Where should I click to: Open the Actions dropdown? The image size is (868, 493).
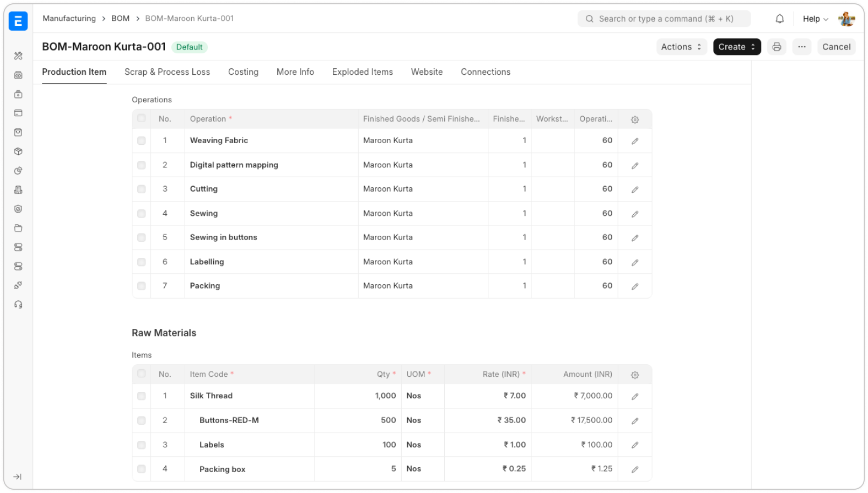point(681,47)
